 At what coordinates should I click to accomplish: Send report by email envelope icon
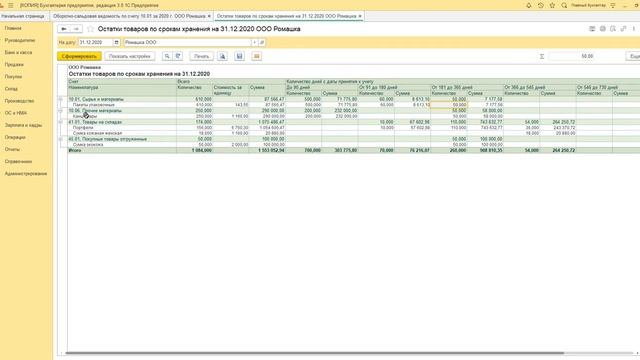(x=257, y=56)
